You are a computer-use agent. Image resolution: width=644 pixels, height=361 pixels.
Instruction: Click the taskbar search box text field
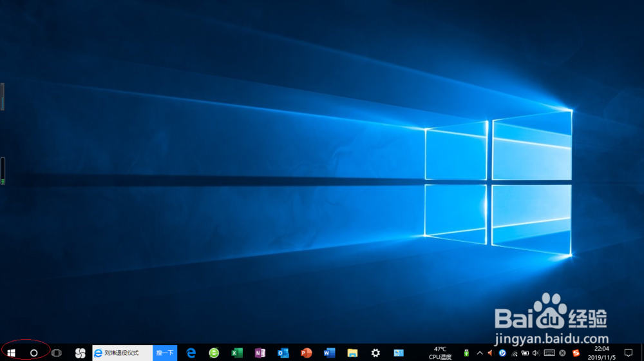coord(122,353)
